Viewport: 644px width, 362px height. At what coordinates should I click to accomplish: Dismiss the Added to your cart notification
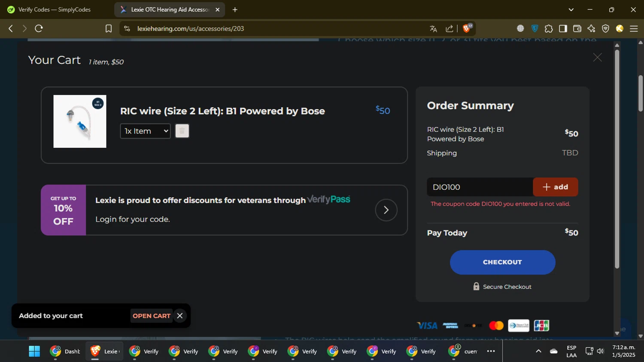click(180, 316)
